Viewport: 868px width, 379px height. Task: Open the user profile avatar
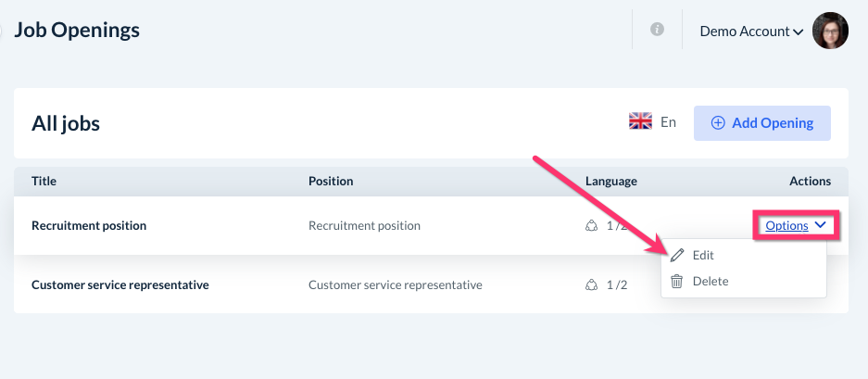[830, 31]
